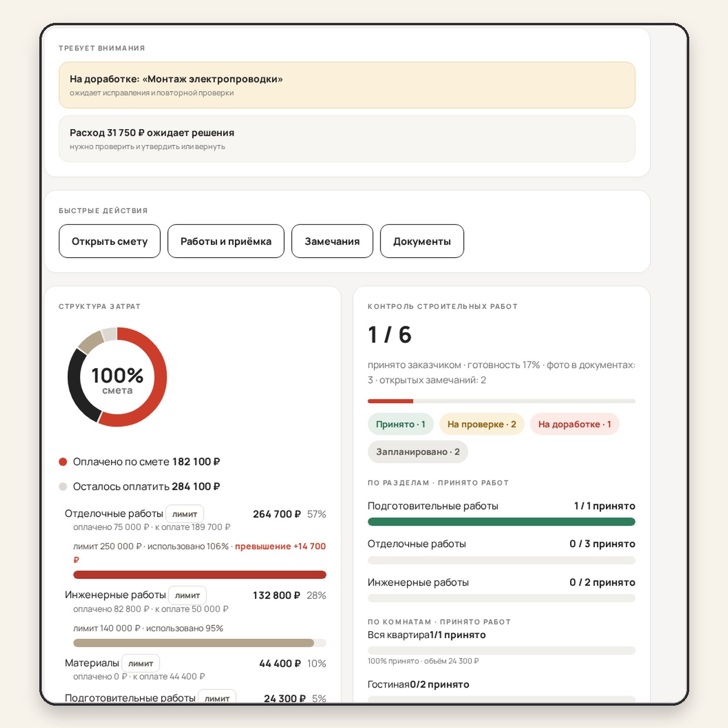Click «0 / 2 принято» beside Инженерные работы
The height and width of the screenshot is (728, 728).
[x=602, y=582]
